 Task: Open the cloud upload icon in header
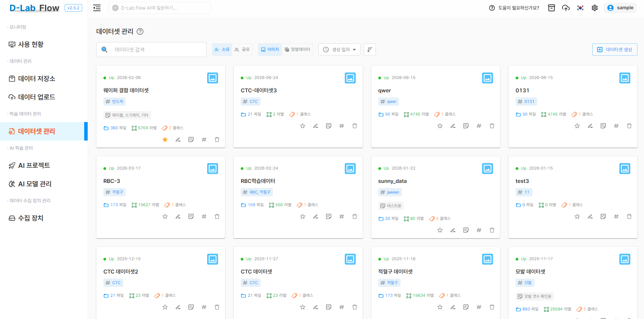pos(566,8)
